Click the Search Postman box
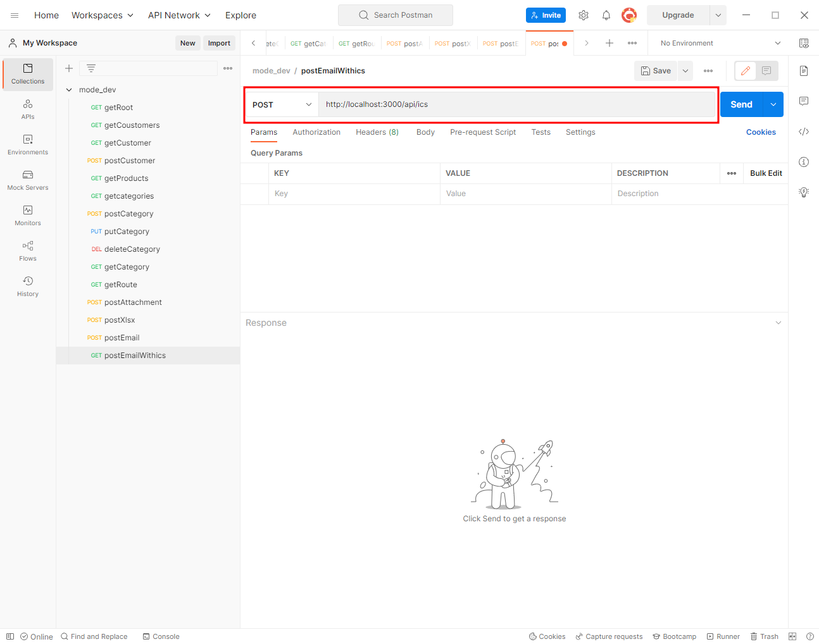Viewport: 819px width, 644px height. 396,15
